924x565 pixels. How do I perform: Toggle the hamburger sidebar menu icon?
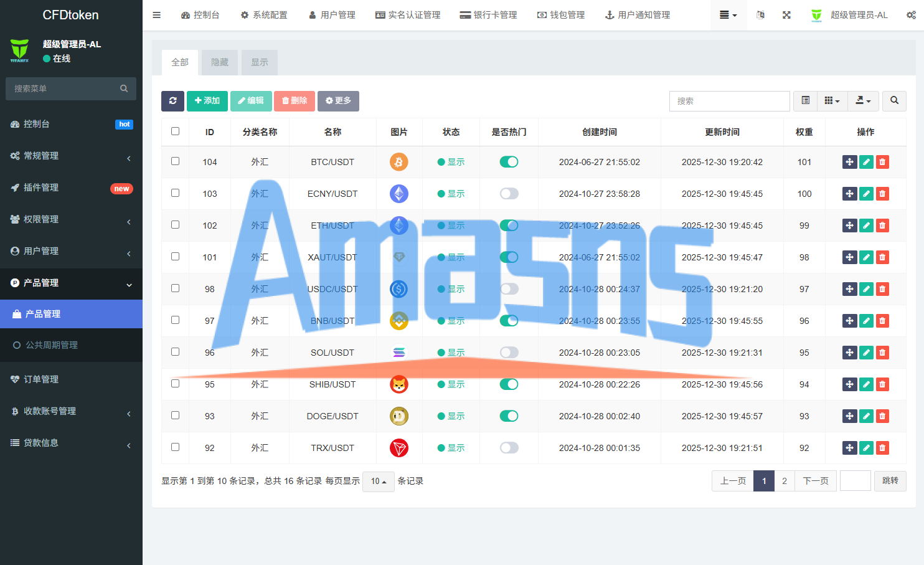click(157, 15)
